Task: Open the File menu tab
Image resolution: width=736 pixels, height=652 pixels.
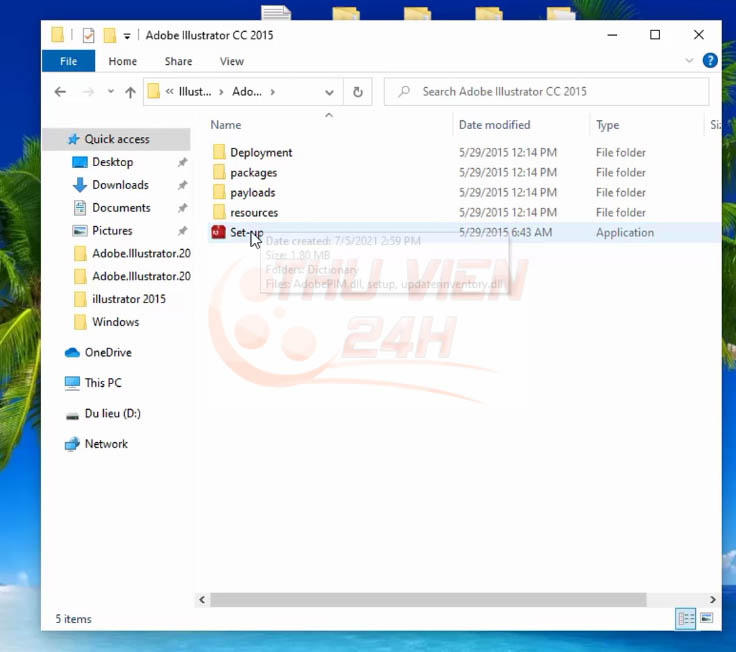Action: (69, 61)
